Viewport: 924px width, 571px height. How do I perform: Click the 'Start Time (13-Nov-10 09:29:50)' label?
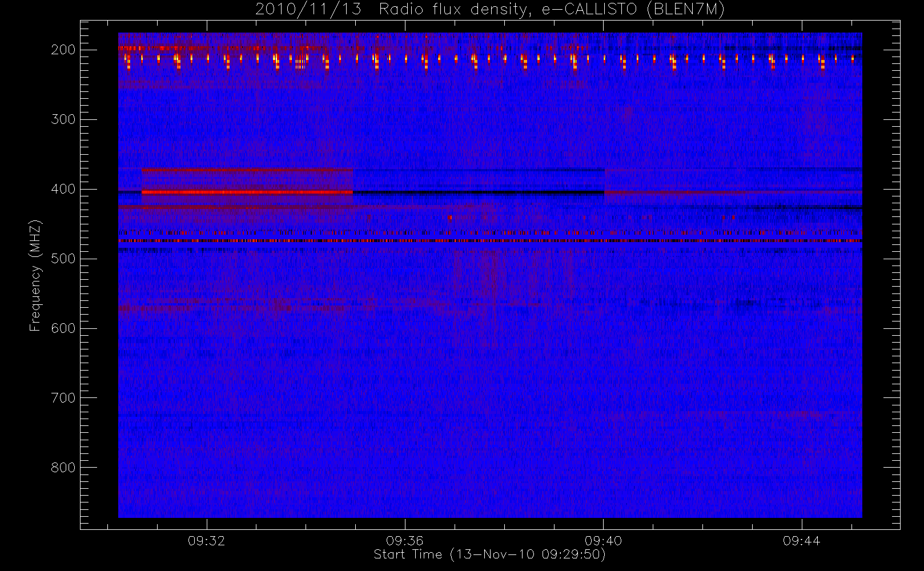[489, 554]
